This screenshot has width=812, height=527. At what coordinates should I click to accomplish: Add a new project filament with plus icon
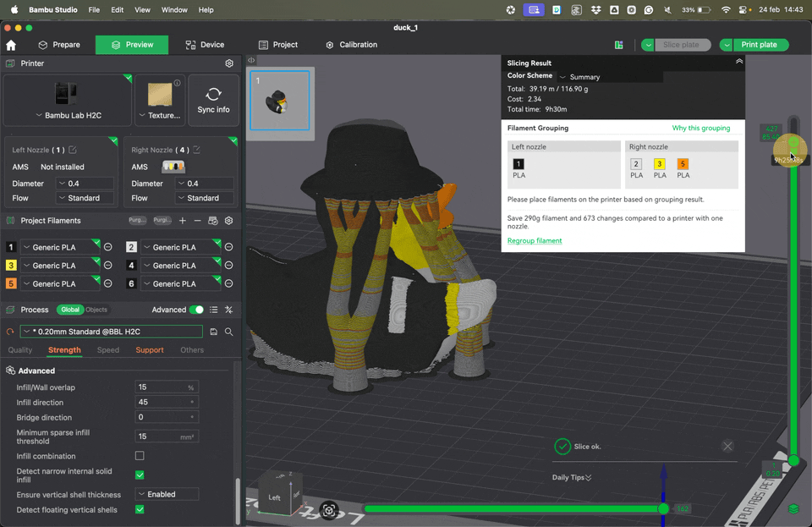(183, 221)
